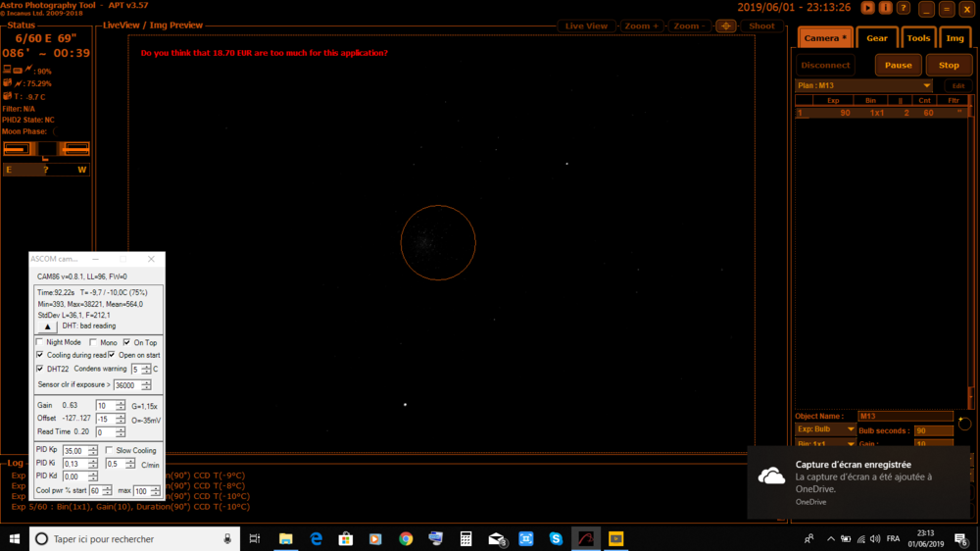This screenshot has height=551, width=980.
Task: Launch Microsoft Edge from the taskbar
Action: [316, 538]
